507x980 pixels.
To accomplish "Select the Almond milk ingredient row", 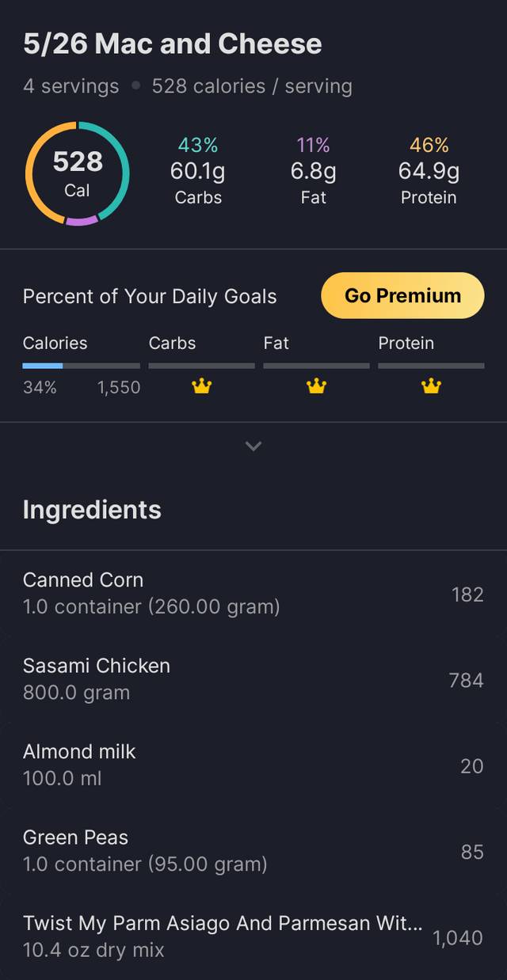I will [253, 765].
